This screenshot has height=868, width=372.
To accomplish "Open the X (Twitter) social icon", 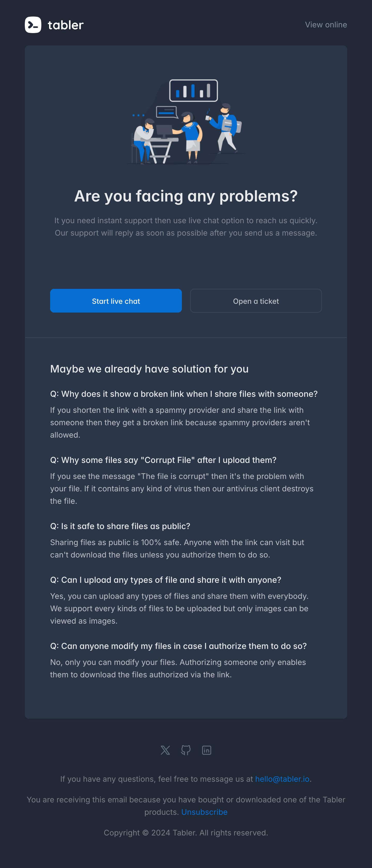I will pos(165,750).
